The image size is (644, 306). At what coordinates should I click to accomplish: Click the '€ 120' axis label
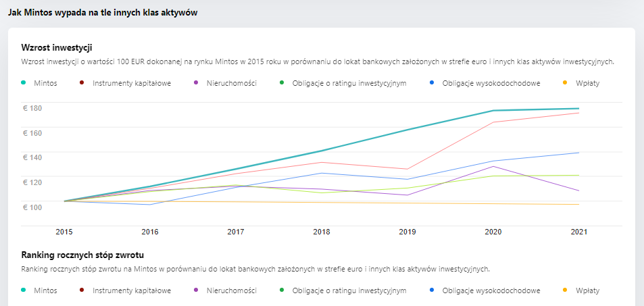[x=33, y=182]
